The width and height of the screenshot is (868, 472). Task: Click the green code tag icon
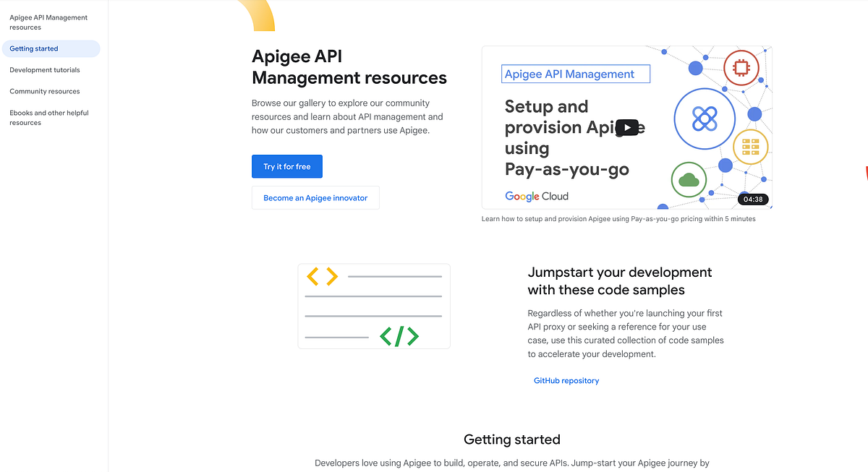(x=399, y=336)
